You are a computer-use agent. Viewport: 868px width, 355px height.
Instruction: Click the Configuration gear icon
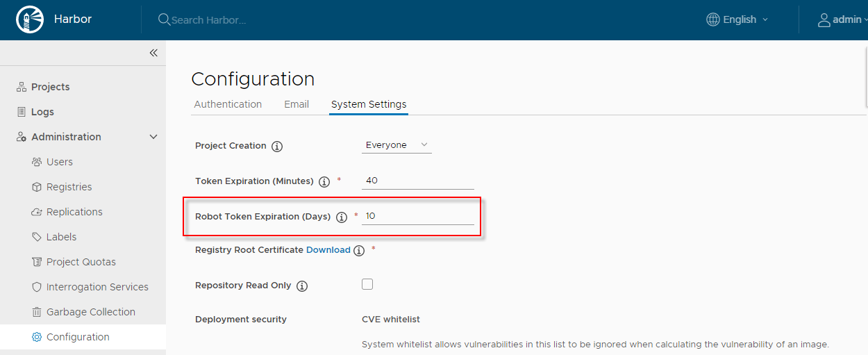(x=37, y=337)
